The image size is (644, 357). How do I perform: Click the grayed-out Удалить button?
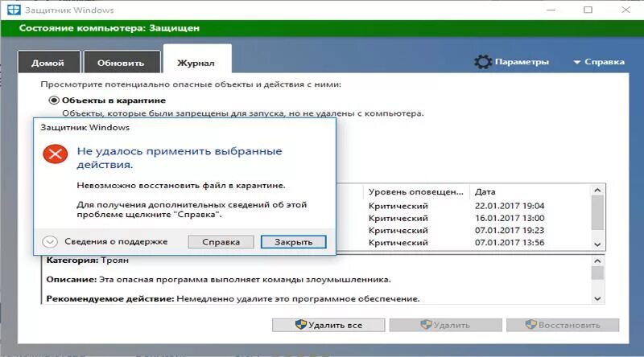[446, 325]
